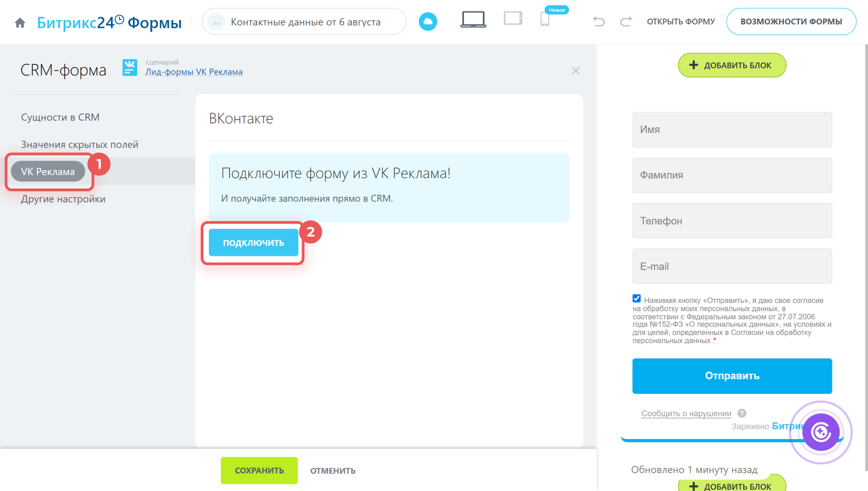Go to home via the house icon

(x=20, y=23)
